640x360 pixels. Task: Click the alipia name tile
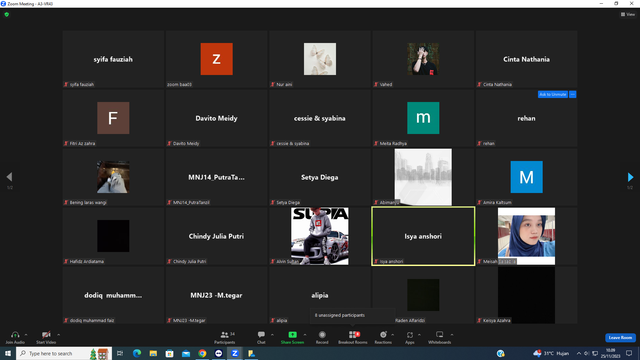tap(320, 295)
